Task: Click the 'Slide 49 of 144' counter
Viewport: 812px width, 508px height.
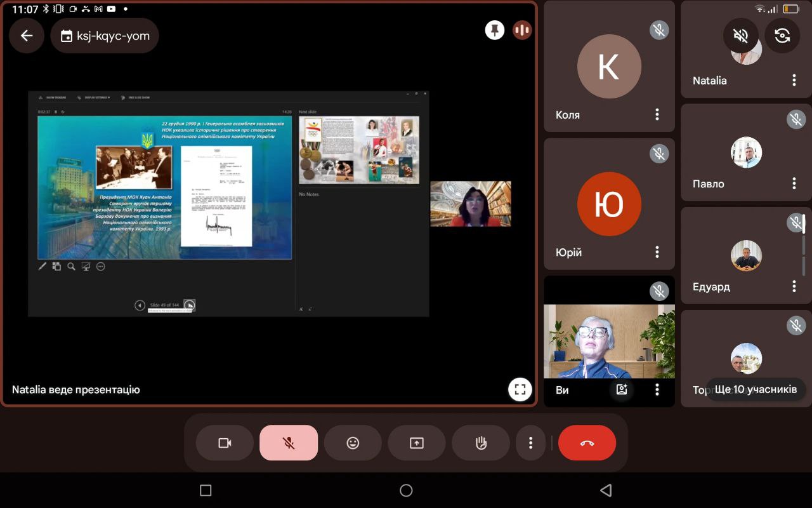Action: [x=164, y=305]
